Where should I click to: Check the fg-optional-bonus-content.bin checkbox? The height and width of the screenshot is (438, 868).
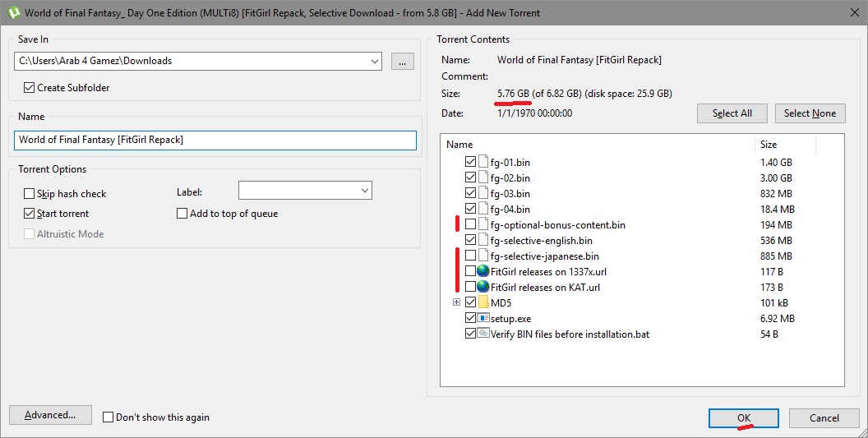coord(470,224)
